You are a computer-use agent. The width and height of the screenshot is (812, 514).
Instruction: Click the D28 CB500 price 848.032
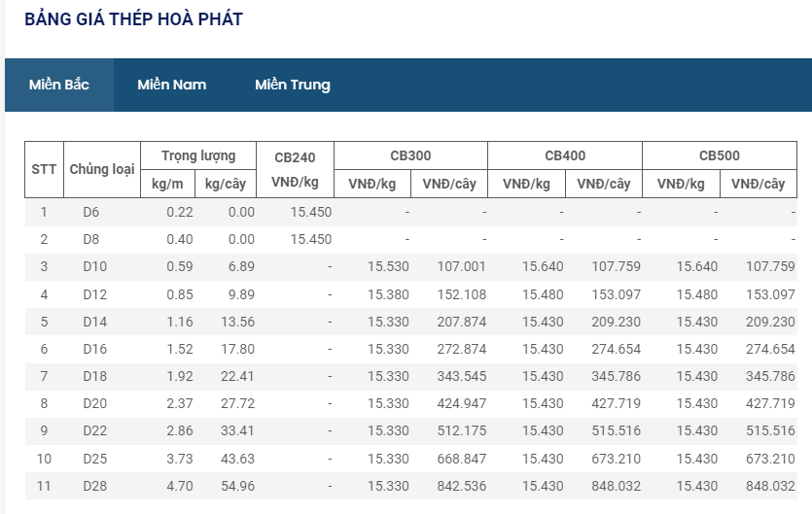tap(770, 486)
